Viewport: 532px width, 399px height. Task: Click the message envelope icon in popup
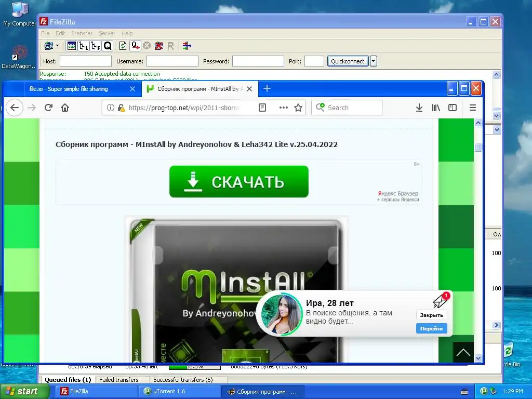[441, 300]
